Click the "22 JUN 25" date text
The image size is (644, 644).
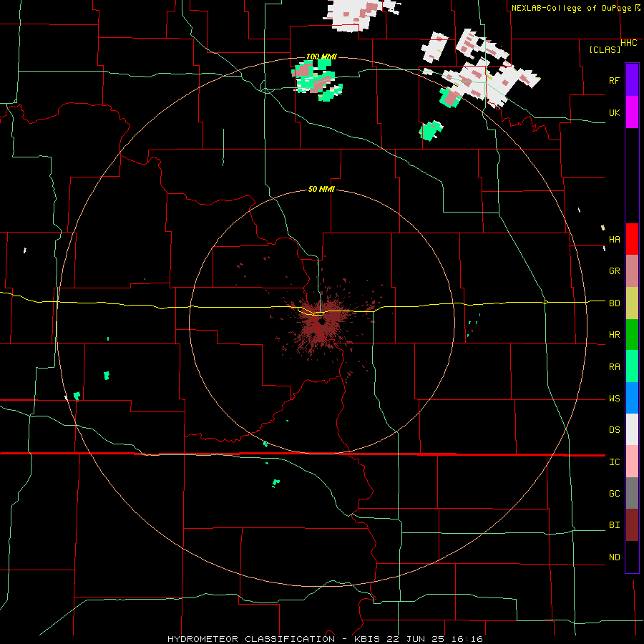(x=414, y=639)
